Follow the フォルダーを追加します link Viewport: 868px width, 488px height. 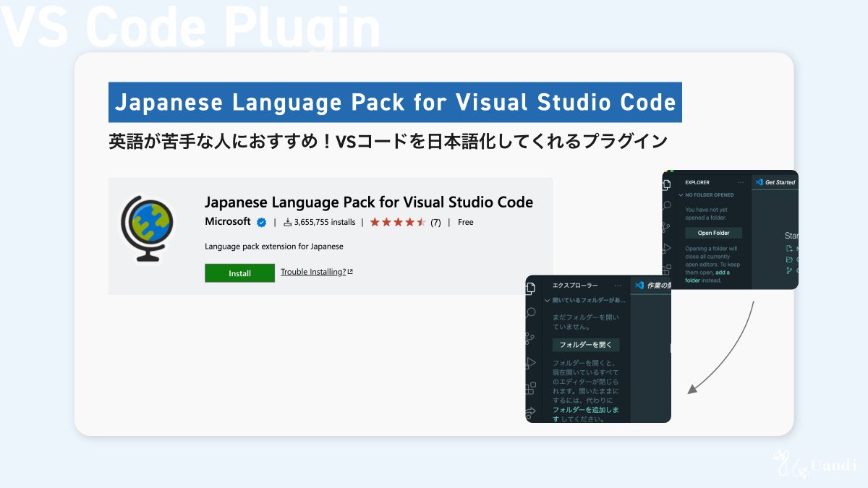584,414
